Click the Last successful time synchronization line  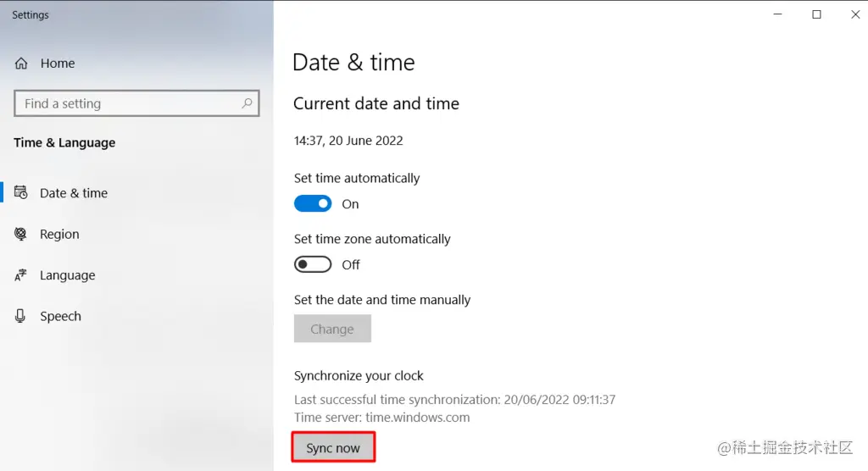click(x=454, y=400)
